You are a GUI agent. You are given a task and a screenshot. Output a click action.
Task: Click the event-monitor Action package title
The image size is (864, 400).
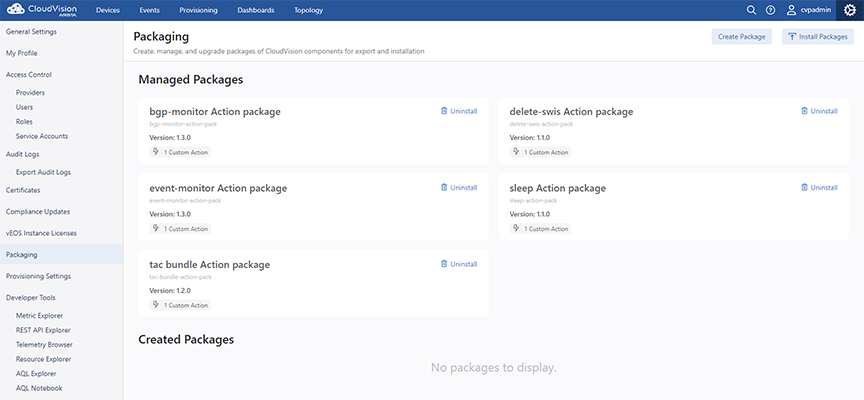pos(218,188)
